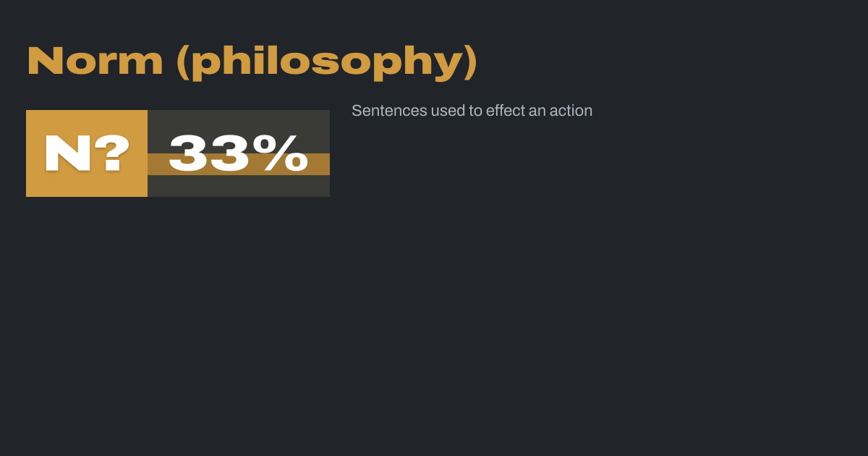Click the first digit 3 of the percentage
868x456 pixels.
point(191,153)
